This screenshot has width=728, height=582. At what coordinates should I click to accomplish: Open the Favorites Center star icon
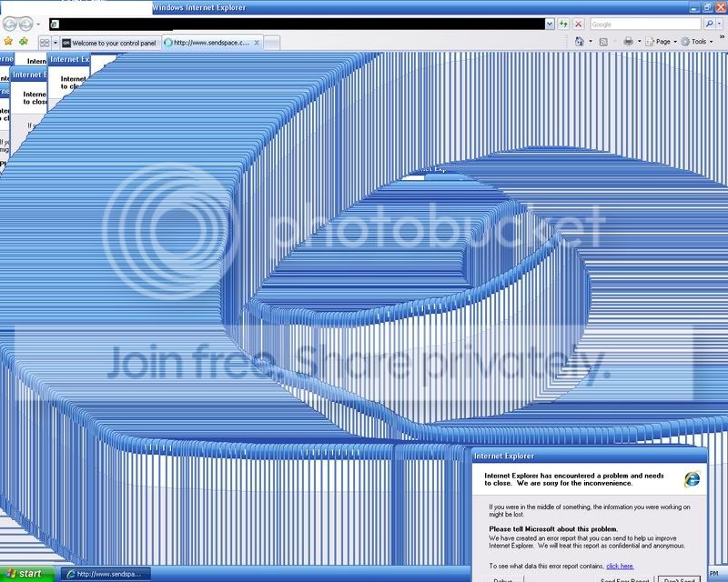click(8, 42)
